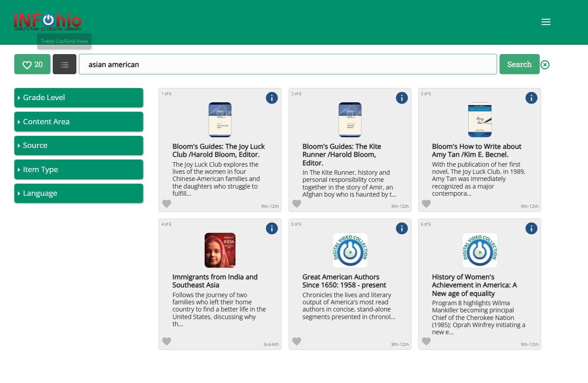Click 'Program 8 highlights Wilma Mankiller' description
588x383 pixels.
[479, 318]
